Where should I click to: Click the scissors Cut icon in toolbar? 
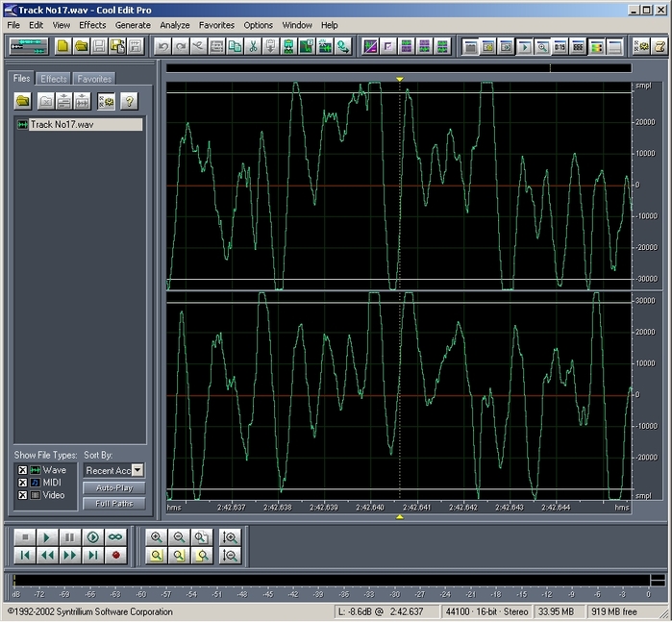(x=253, y=46)
